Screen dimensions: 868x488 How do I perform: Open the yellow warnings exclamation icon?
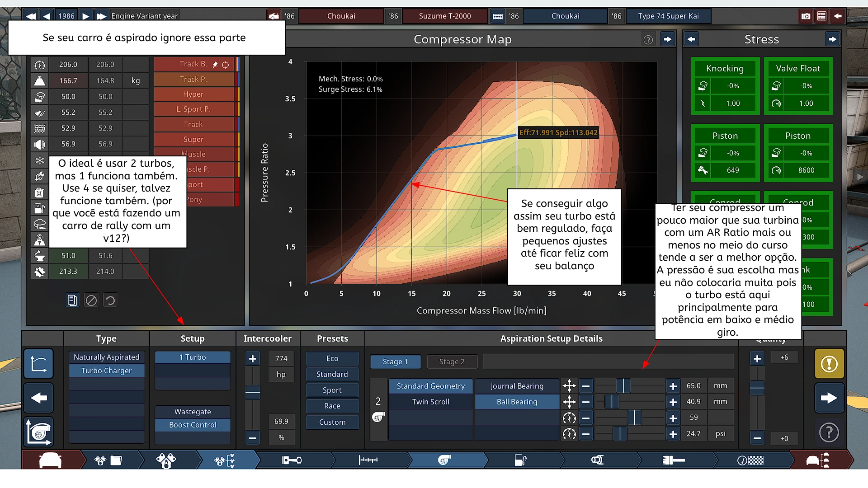point(829,364)
